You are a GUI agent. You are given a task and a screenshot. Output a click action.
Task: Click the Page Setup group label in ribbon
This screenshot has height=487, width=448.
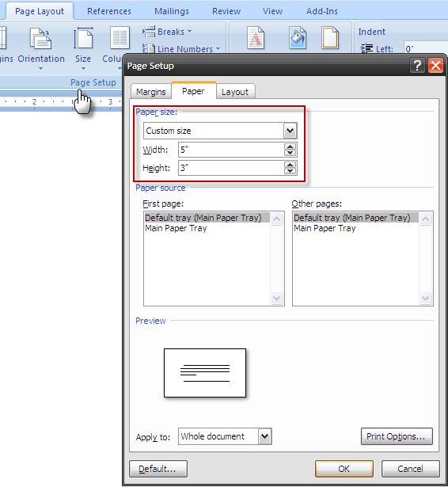click(93, 82)
